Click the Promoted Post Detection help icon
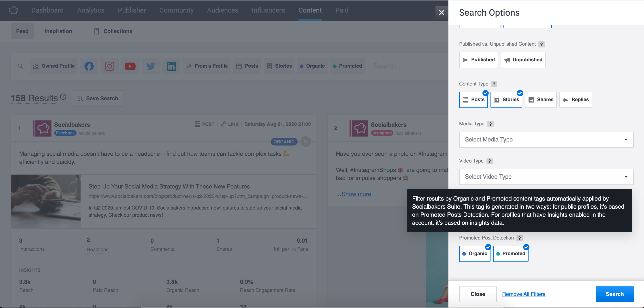 519,238
